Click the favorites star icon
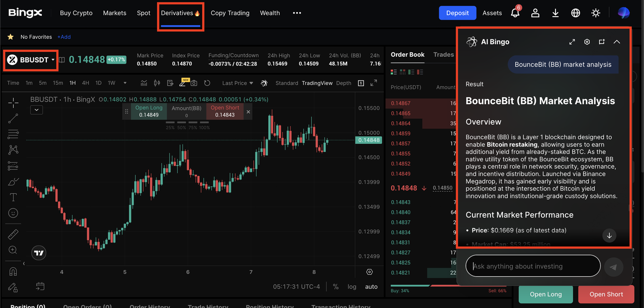The width and height of the screenshot is (644, 308). pyautogui.click(x=10, y=37)
